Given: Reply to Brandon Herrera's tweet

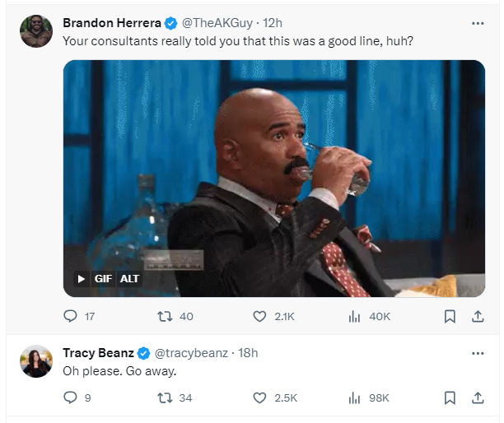Looking at the screenshot, I should pos(70,316).
